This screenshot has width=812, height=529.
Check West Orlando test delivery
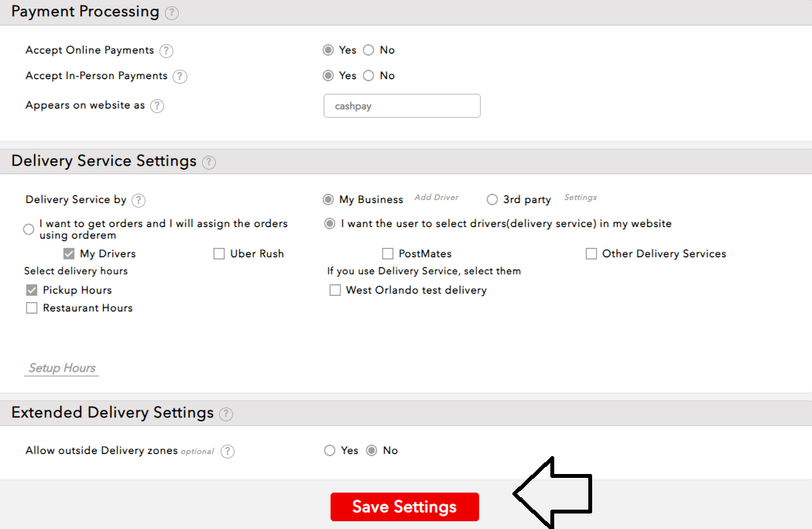[x=335, y=290]
